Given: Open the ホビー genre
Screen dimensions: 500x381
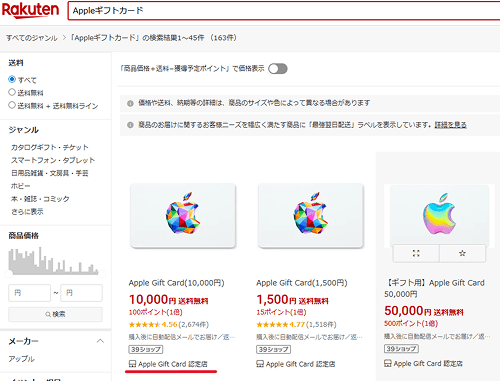Looking at the screenshot, I should [21, 186].
